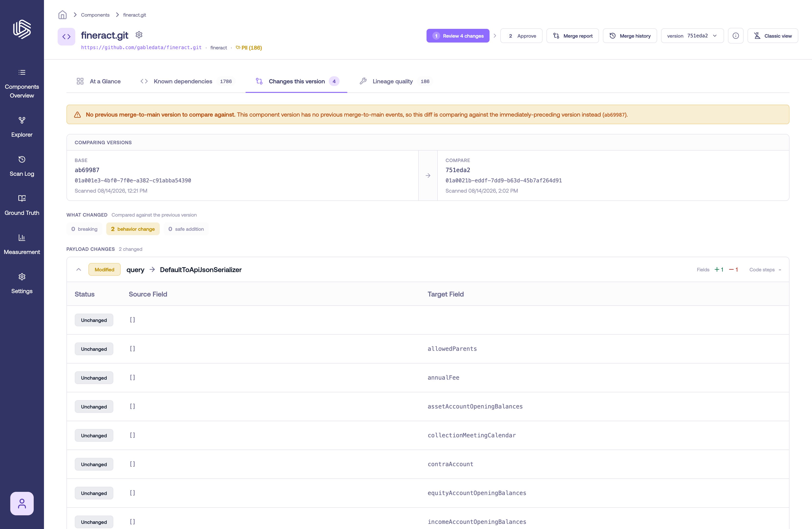Click the user profile avatar button
This screenshot has width=812, height=529.
click(22, 503)
